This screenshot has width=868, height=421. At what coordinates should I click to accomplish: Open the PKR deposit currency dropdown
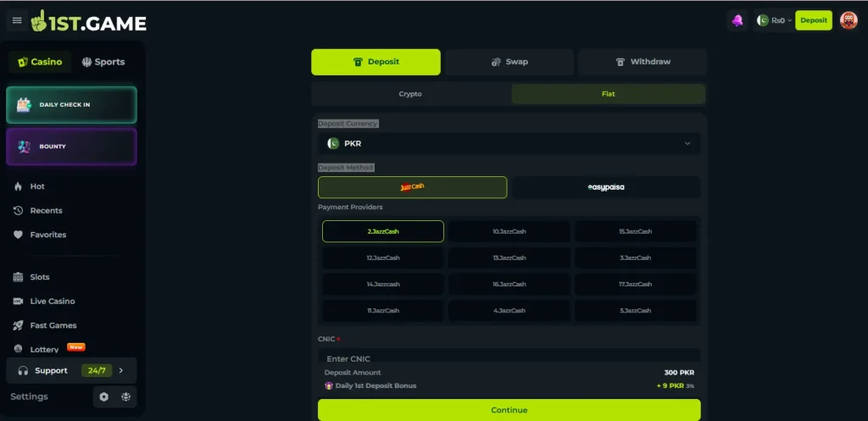pos(509,143)
